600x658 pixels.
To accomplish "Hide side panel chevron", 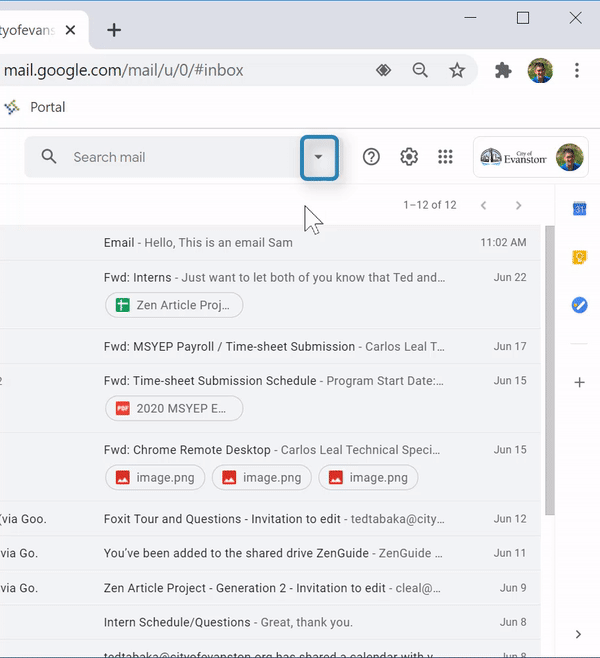I will (x=578, y=634).
